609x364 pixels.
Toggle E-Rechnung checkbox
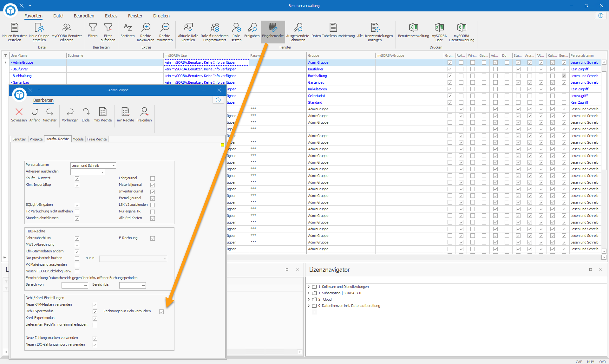153,238
